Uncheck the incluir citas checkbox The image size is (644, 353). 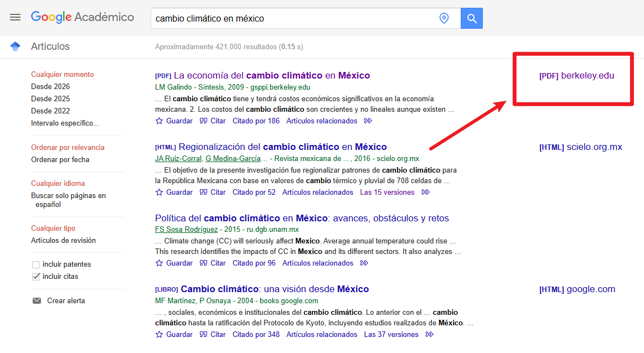36,277
